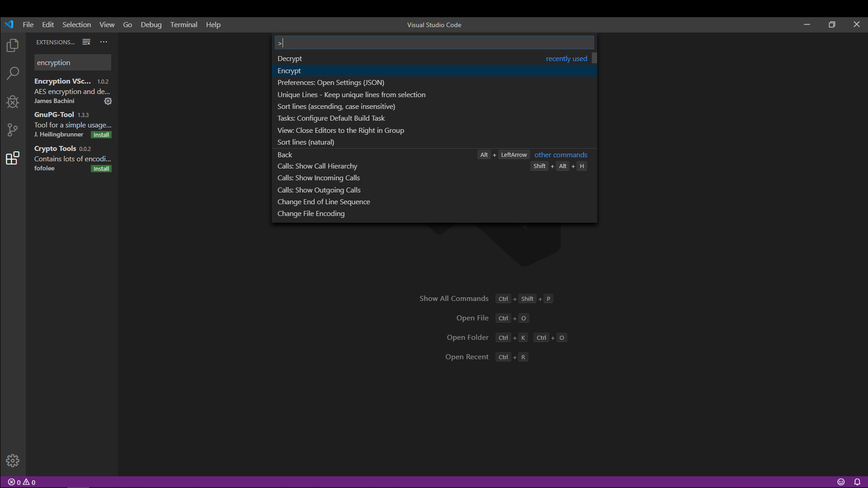Expand the other commands section

(x=561, y=155)
